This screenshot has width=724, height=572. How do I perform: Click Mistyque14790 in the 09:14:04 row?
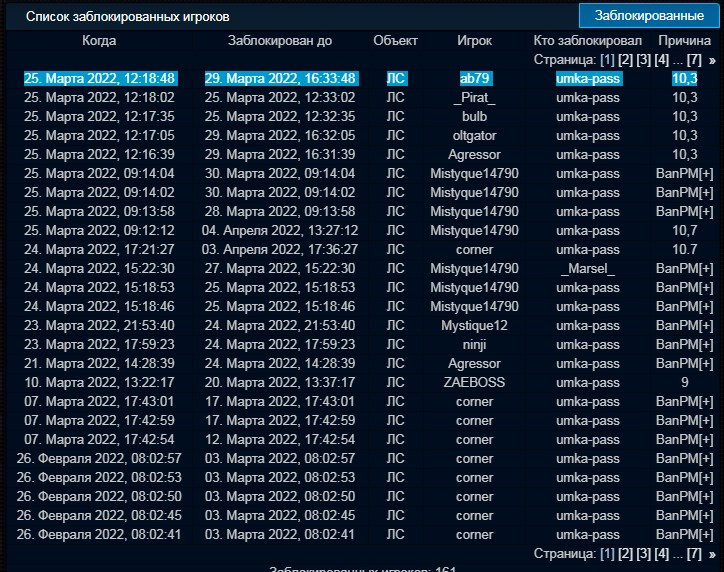pos(474,174)
